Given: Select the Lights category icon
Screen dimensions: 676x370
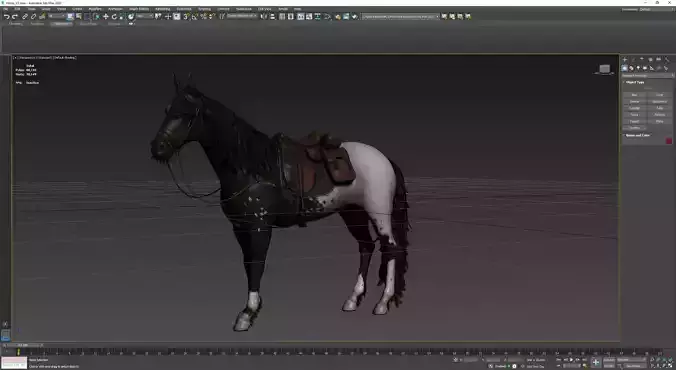Looking at the screenshot, I should pos(638,68).
